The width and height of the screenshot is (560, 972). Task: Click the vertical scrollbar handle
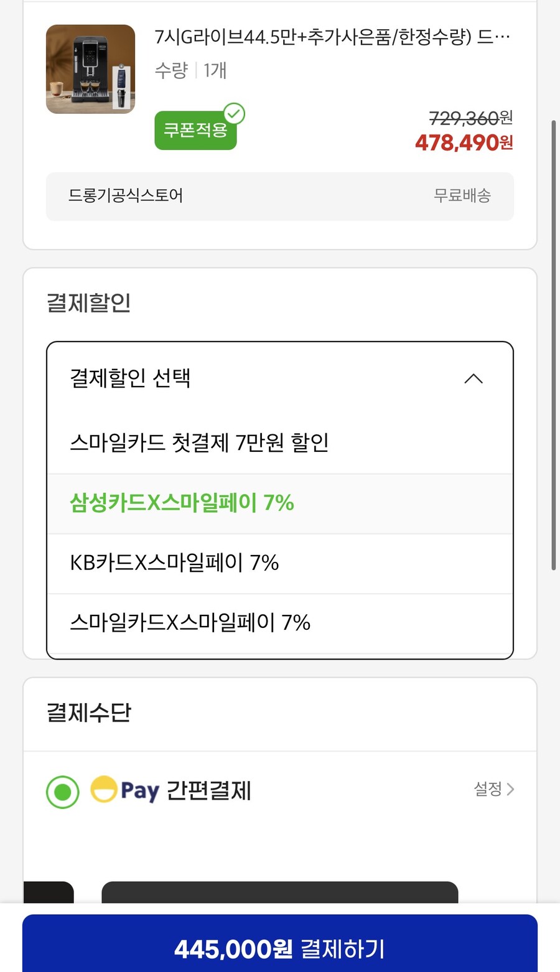[554, 342]
